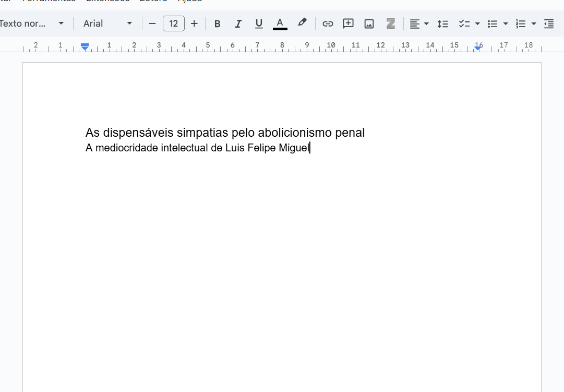Open the text color picker
Screen dimensions: 564x392
(280, 23)
